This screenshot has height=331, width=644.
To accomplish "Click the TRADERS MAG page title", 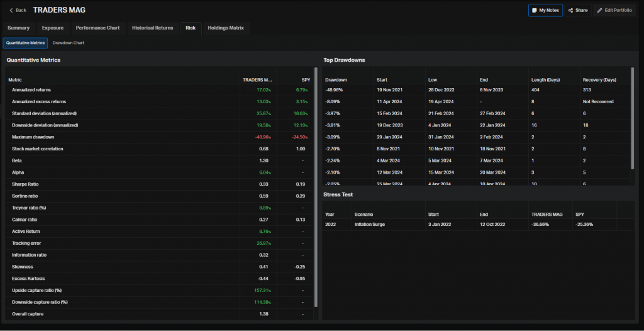I will (x=59, y=10).
